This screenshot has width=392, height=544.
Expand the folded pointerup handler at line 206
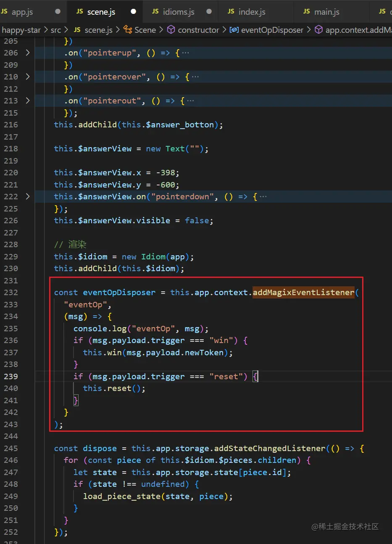tap(28, 53)
